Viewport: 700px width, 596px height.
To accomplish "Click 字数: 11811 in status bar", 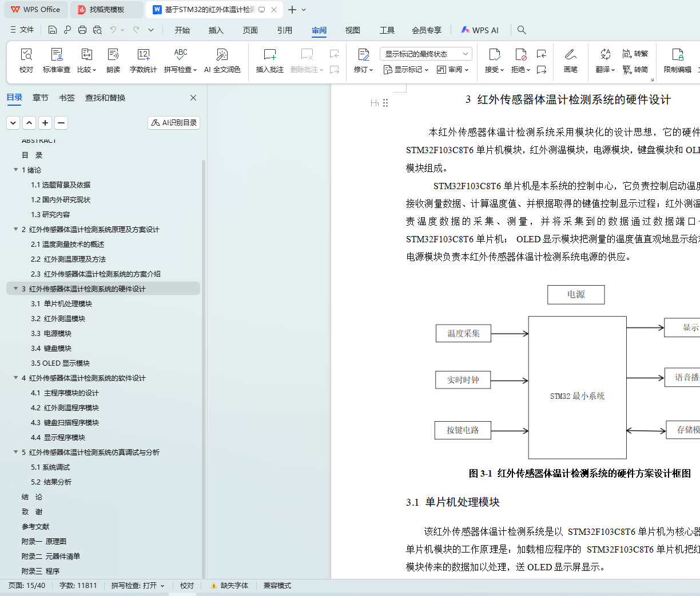I will coord(78,586).
